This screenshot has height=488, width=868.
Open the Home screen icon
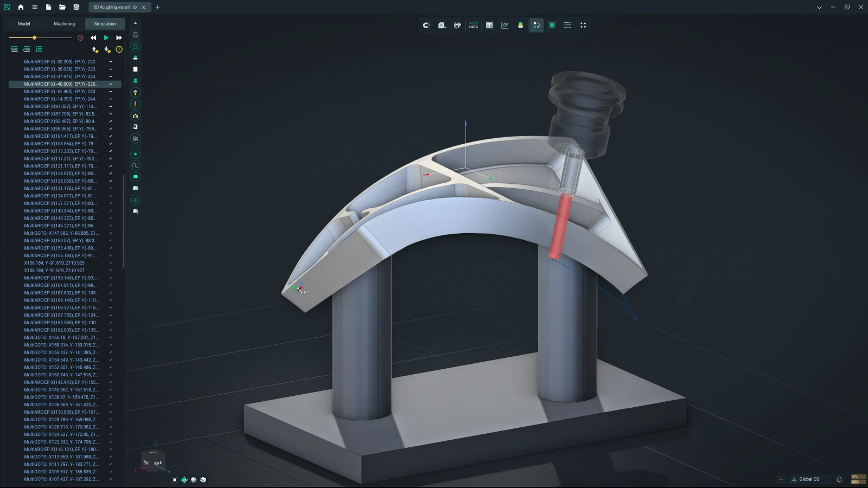21,7
